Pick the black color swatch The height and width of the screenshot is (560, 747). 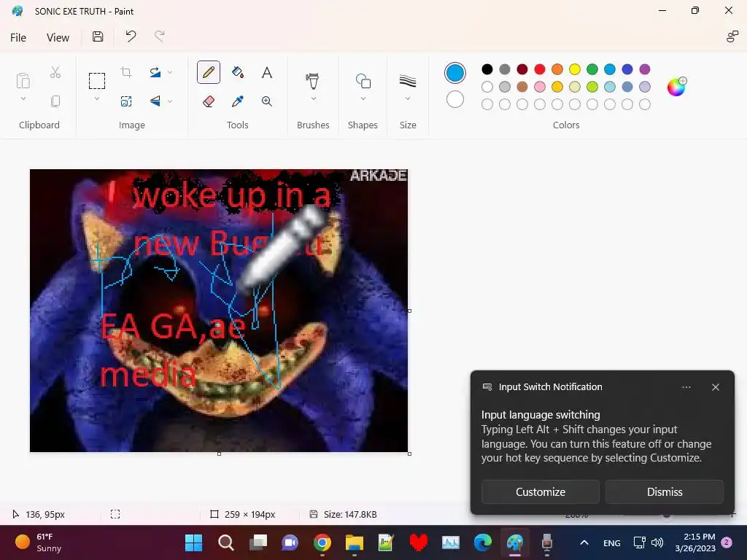[487, 69]
